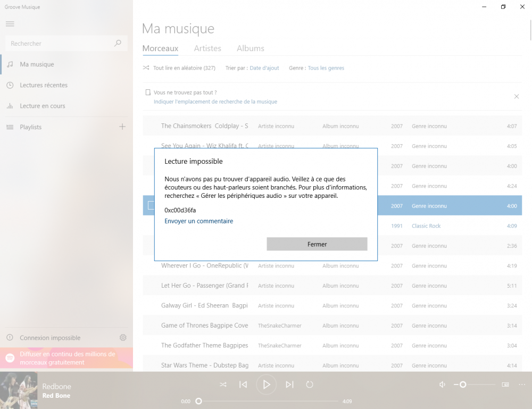Restore down the Groove Musique window
Viewport: 532px width, 409px height.
click(x=503, y=7)
